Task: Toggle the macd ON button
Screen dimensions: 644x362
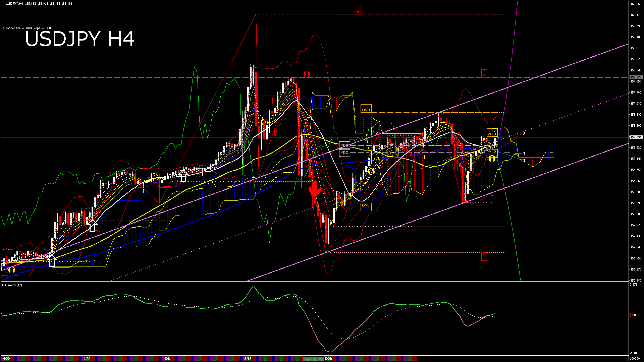Action: (314, 359)
